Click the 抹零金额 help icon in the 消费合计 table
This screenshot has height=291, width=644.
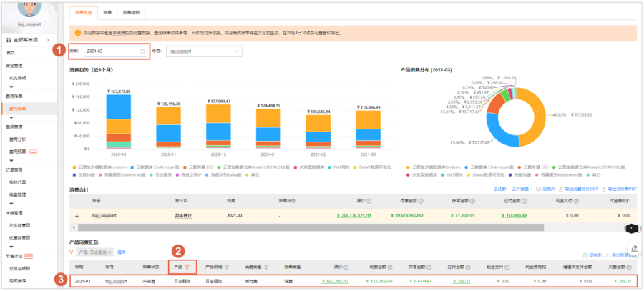[473, 201]
